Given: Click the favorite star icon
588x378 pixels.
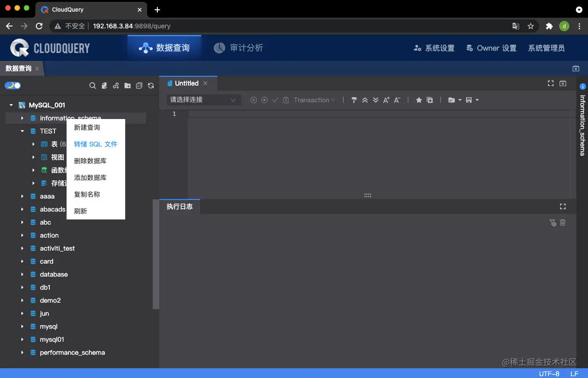Looking at the screenshot, I should (419, 100).
